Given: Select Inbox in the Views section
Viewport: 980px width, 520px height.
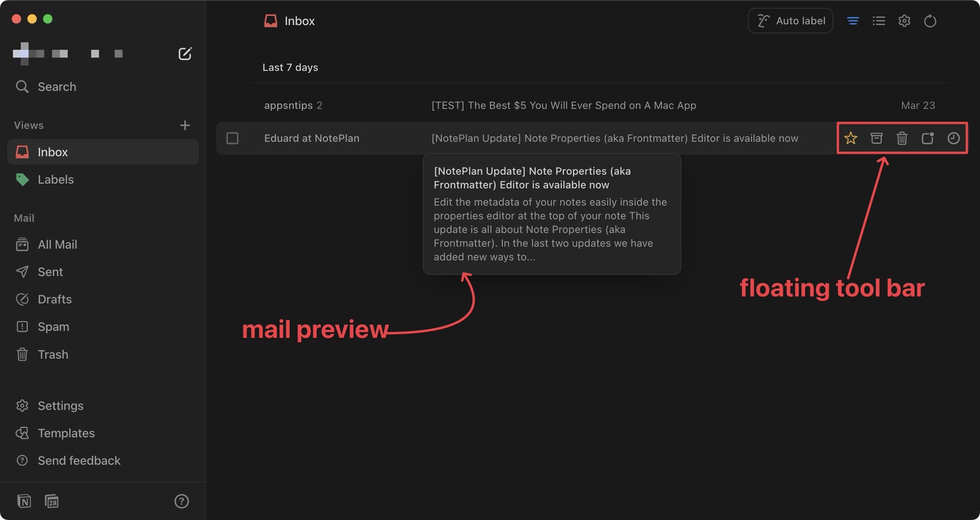Looking at the screenshot, I should click(103, 152).
